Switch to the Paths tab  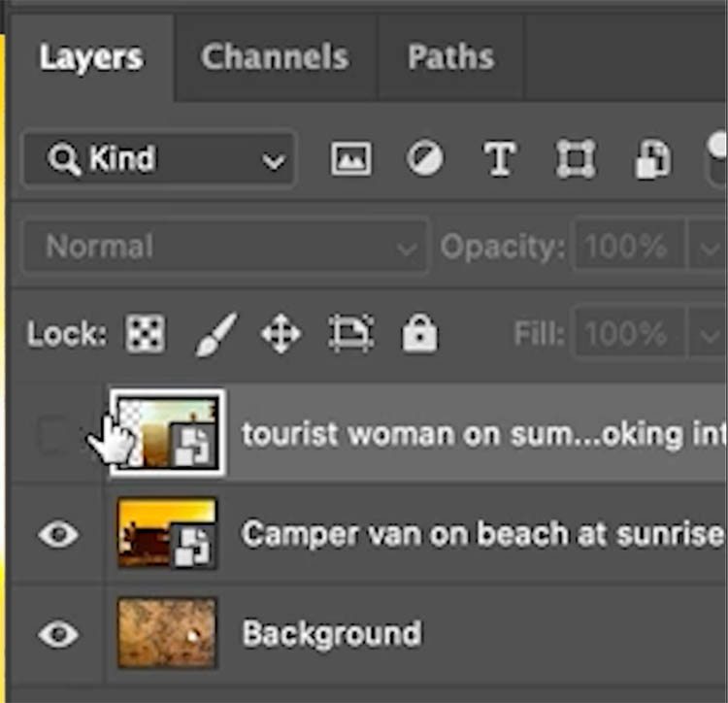point(448,57)
